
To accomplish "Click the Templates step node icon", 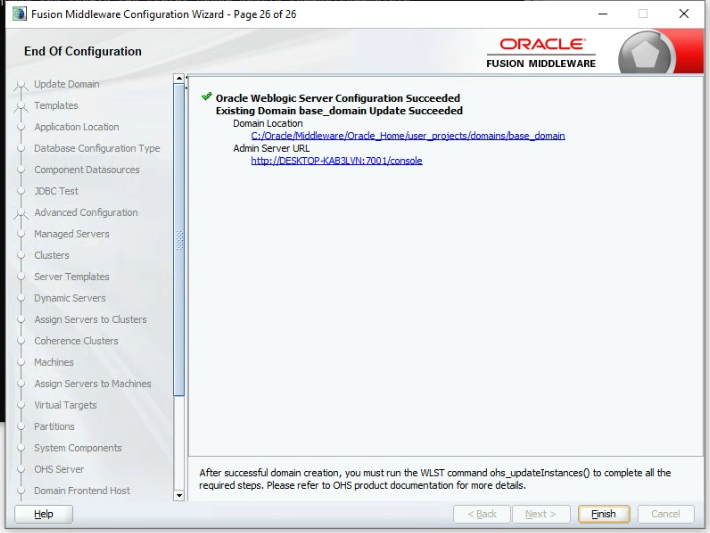I will click(20, 106).
